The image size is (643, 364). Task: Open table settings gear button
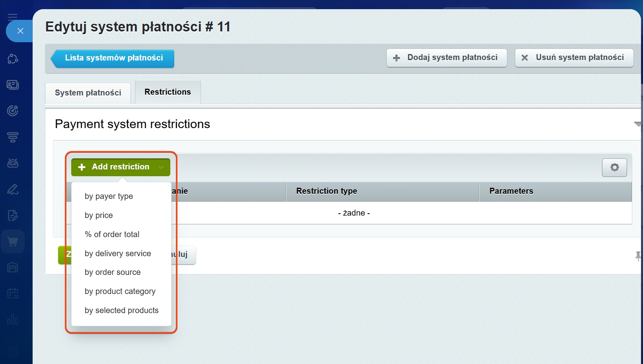coord(614,167)
